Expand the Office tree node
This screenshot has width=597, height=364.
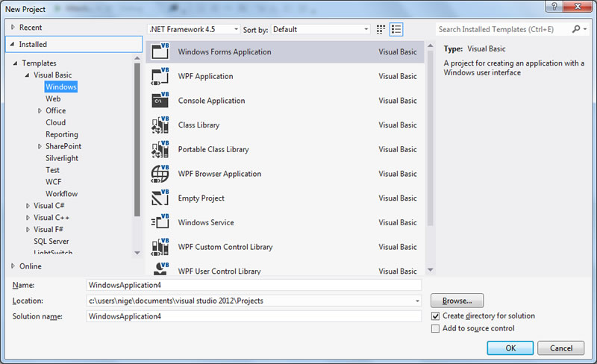coord(40,111)
